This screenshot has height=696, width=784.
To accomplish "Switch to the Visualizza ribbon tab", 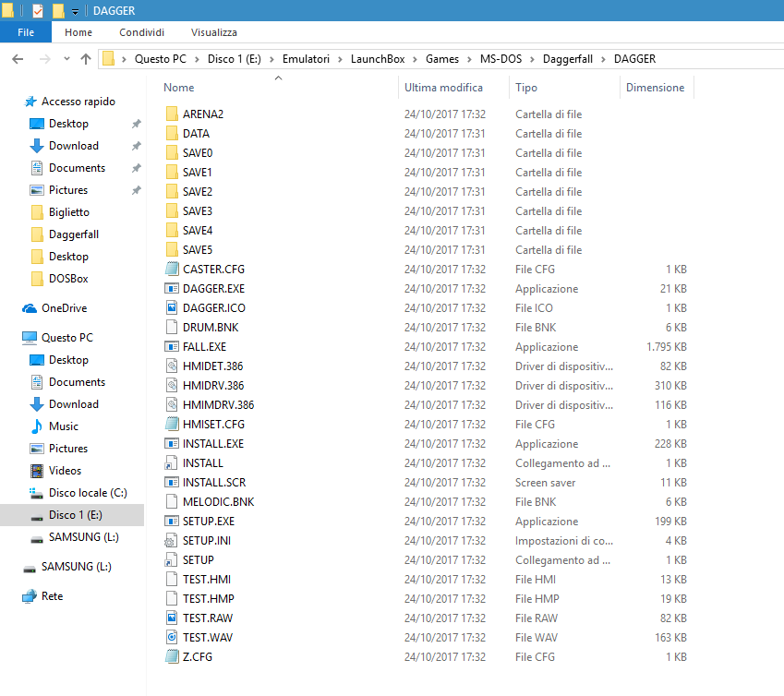I will click(214, 32).
